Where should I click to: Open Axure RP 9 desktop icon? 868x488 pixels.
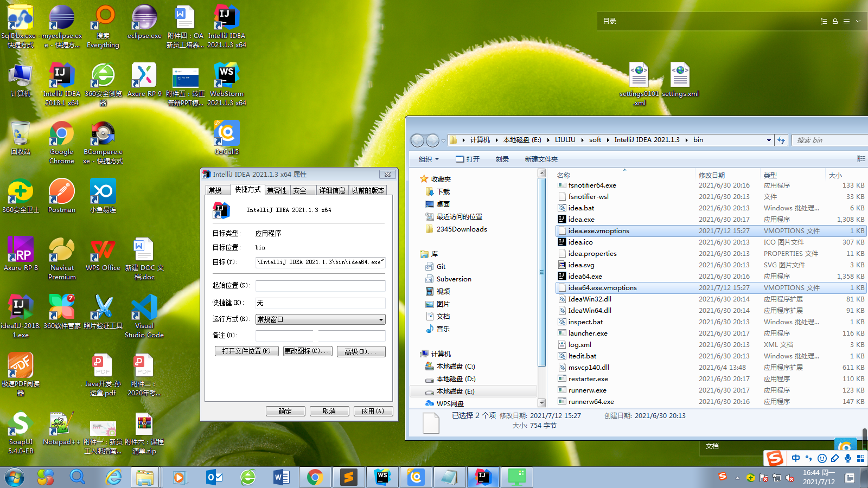pos(144,80)
